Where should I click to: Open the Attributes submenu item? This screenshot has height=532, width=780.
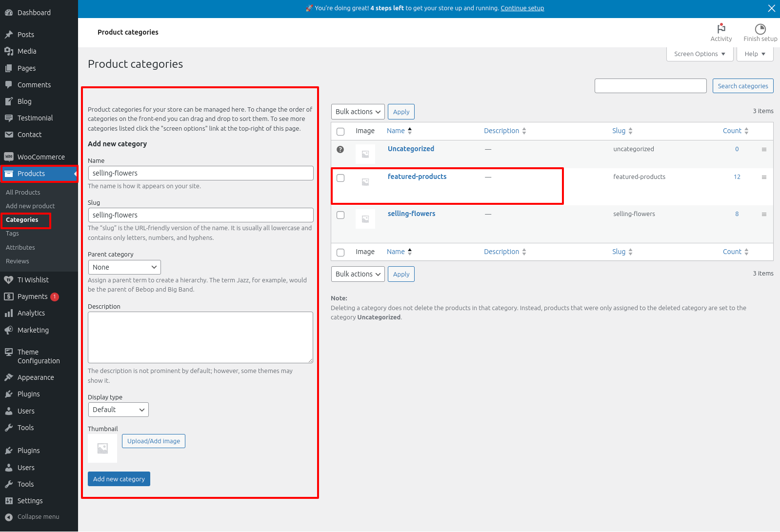pyautogui.click(x=20, y=248)
